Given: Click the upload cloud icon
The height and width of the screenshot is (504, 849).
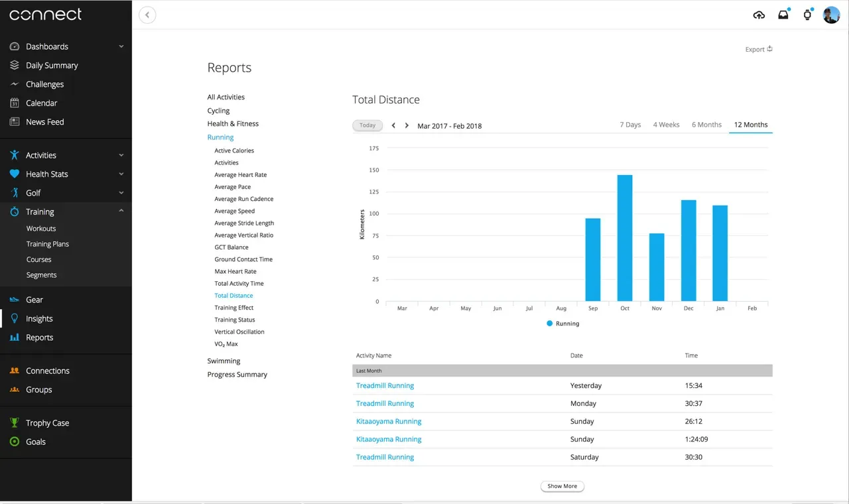Looking at the screenshot, I should [x=759, y=15].
